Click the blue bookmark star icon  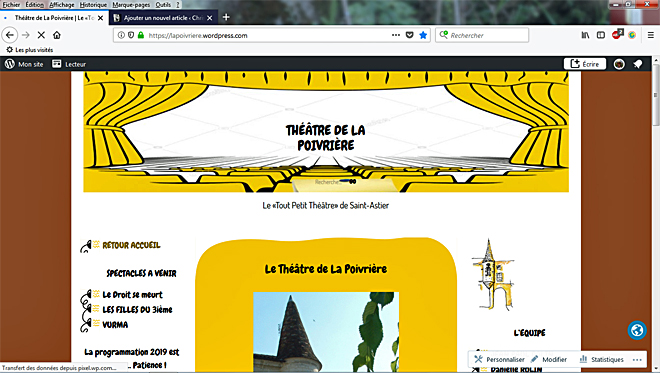click(423, 35)
